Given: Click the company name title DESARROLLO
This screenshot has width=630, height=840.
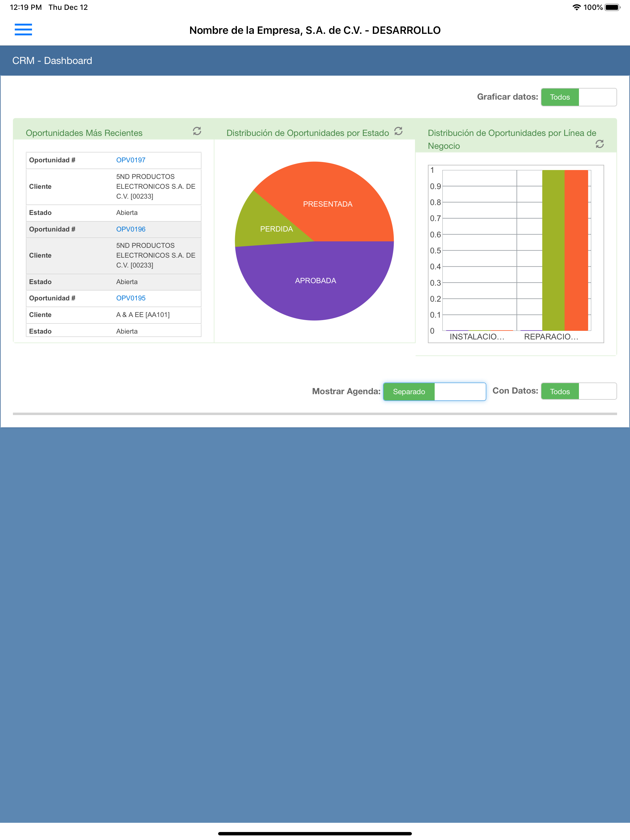Looking at the screenshot, I should pos(315,30).
